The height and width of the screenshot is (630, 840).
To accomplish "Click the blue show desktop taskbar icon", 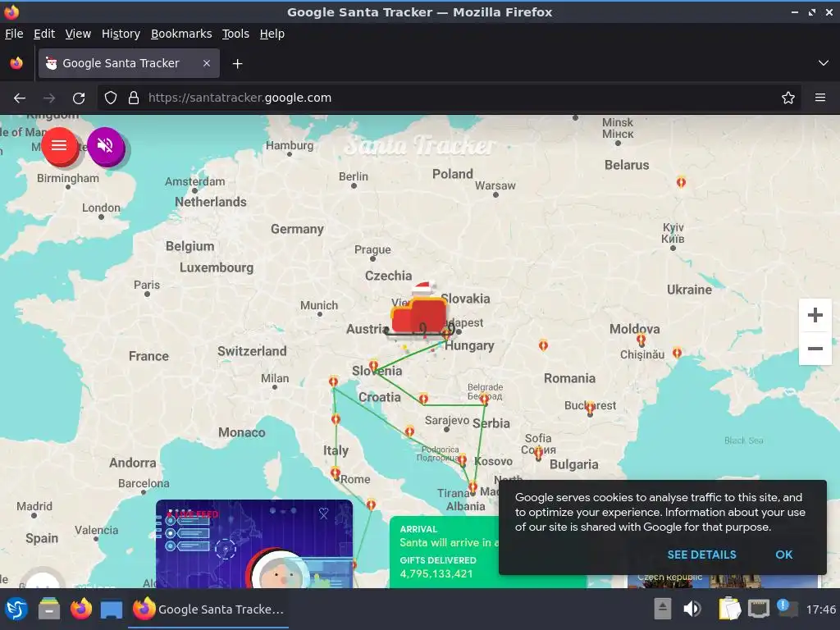I will pos(112,609).
